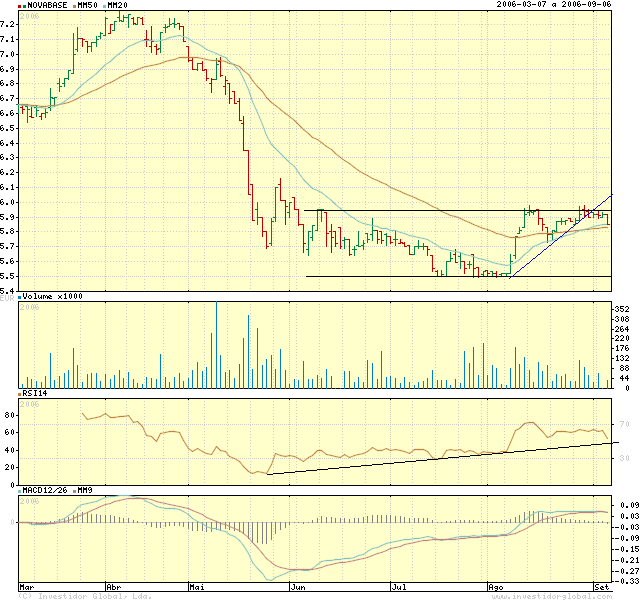This screenshot has width=640, height=600.
Task: Click the MACD -0.33 axis label
Action: pos(627,581)
